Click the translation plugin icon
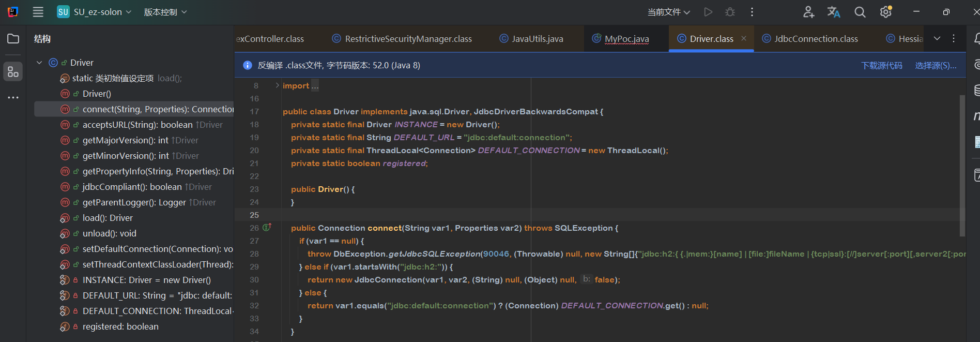The image size is (980, 342). [834, 12]
